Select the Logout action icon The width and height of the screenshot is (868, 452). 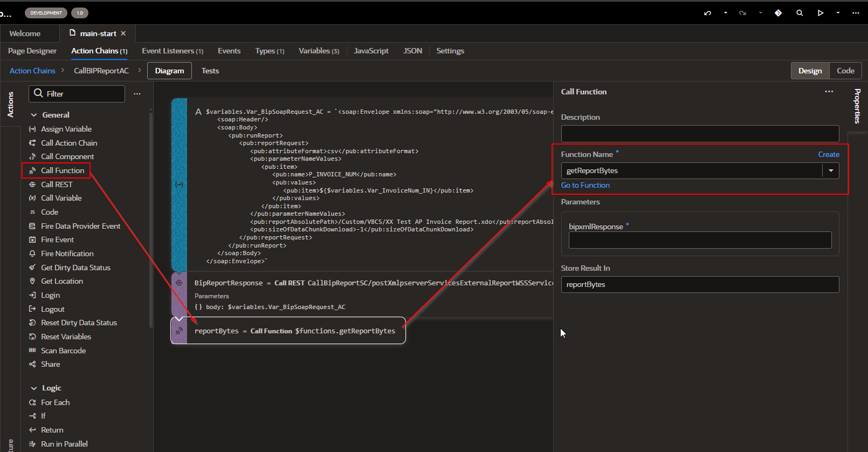pos(32,309)
